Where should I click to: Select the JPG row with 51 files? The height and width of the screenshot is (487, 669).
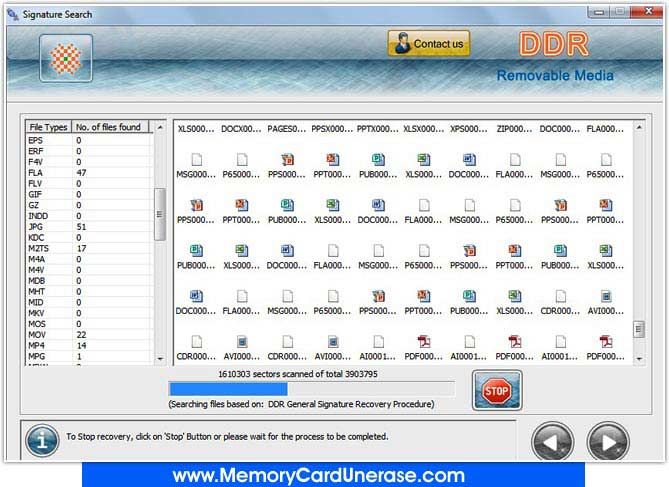(89, 227)
